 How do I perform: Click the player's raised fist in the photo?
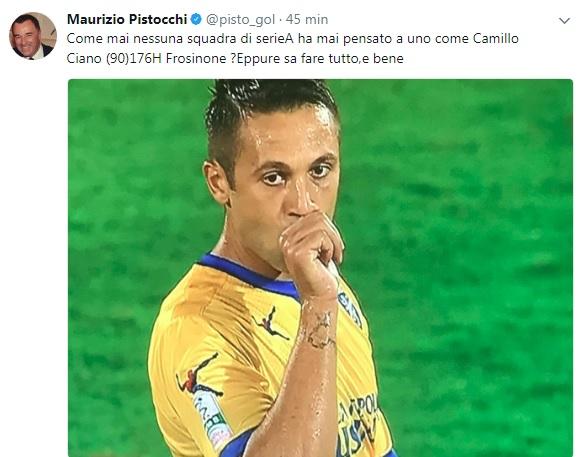pyautogui.click(x=310, y=252)
